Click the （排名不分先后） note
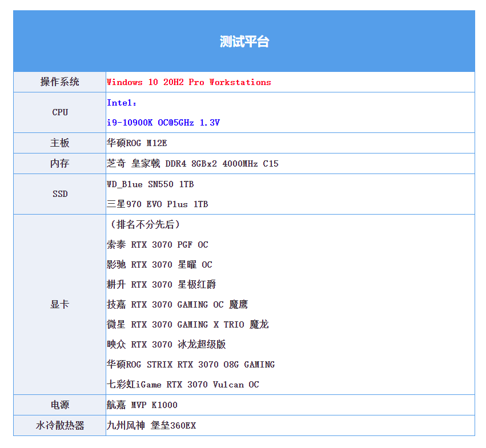 (145, 224)
